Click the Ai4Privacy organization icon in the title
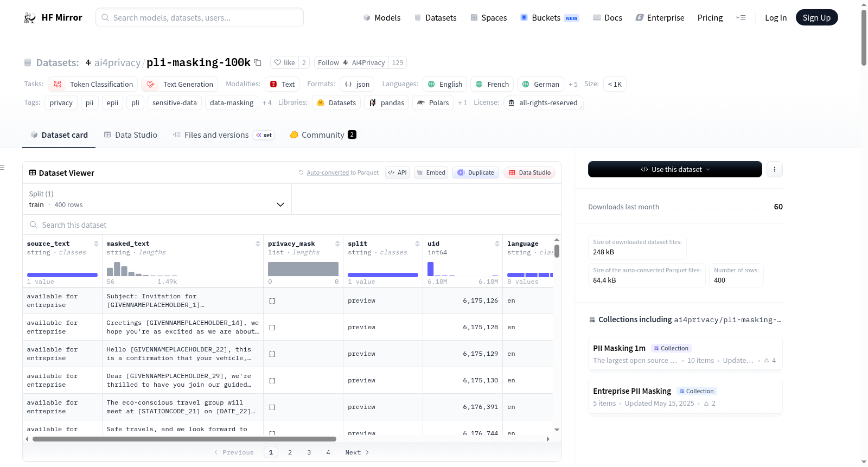The image size is (868, 467). (88, 63)
